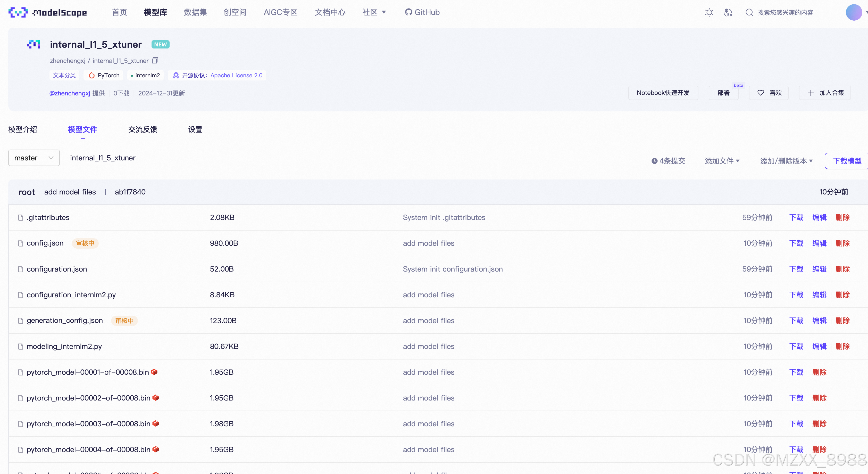Click the config.json file icon
This screenshot has width=868, height=474.
(x=20, y=243)
